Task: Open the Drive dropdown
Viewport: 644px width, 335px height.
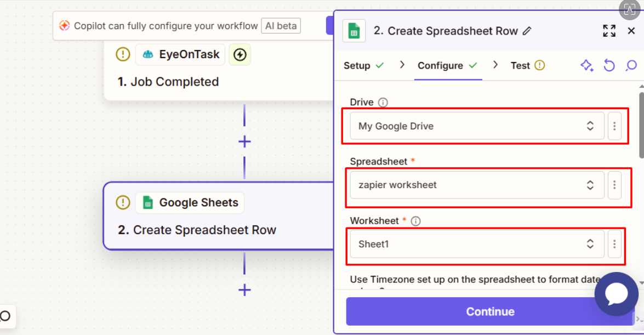Action: point(477,126)
